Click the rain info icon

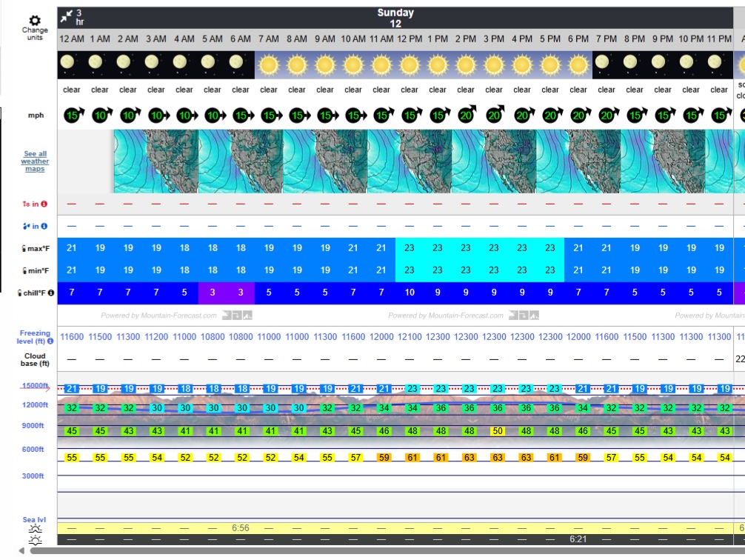(44, 226)
